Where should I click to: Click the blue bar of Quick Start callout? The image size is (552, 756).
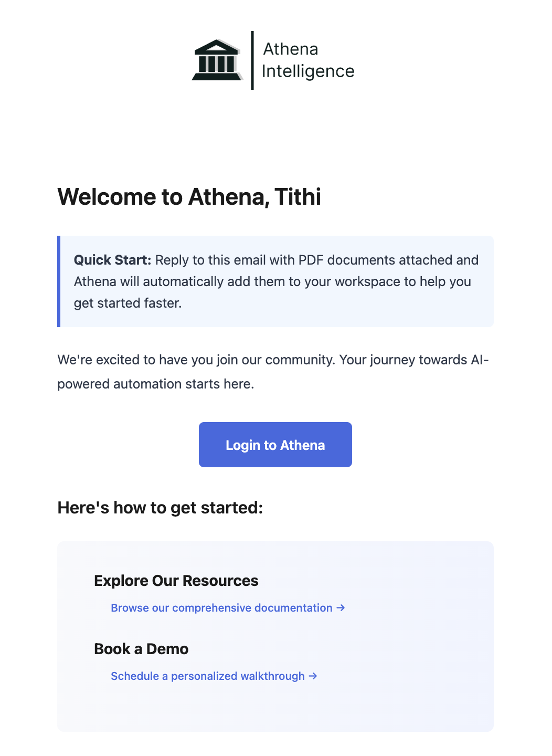[59, 281]
